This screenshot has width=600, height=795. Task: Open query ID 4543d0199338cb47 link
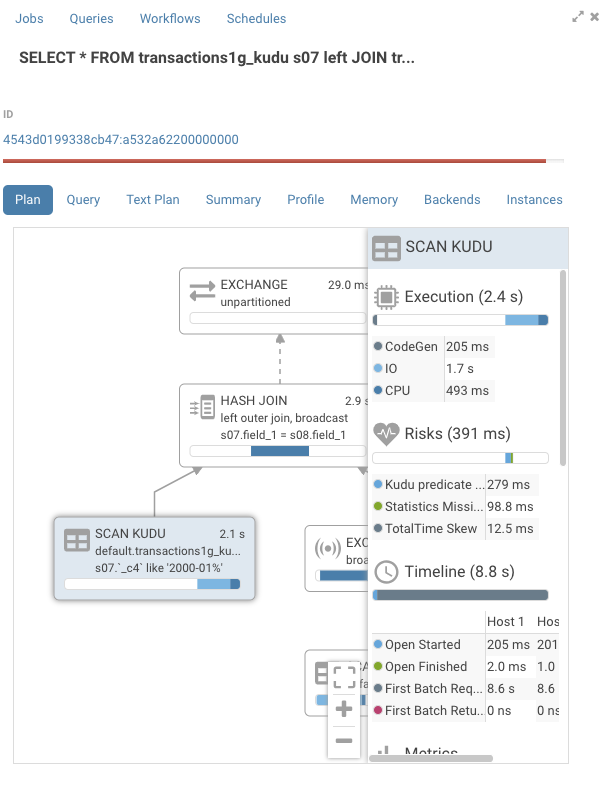121,139
